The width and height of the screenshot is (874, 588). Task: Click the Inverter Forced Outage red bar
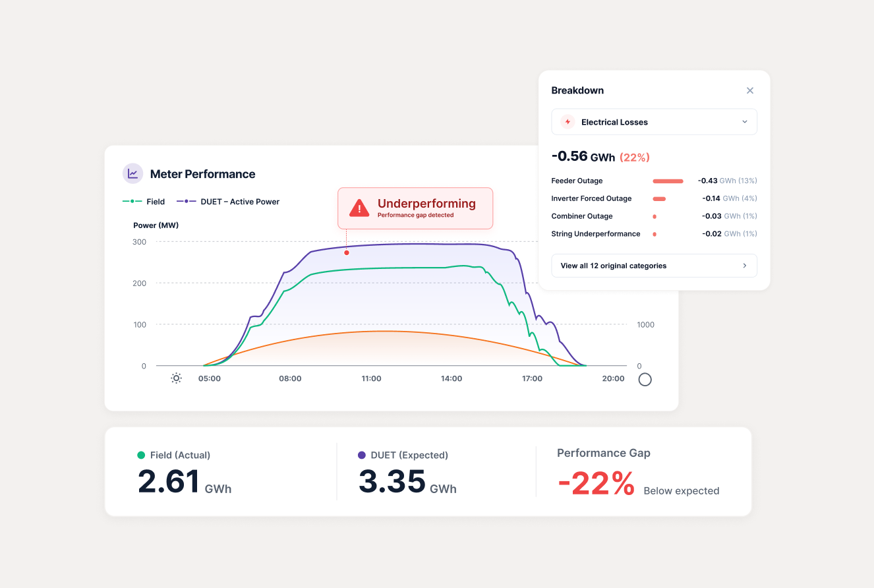click(659, 198)
